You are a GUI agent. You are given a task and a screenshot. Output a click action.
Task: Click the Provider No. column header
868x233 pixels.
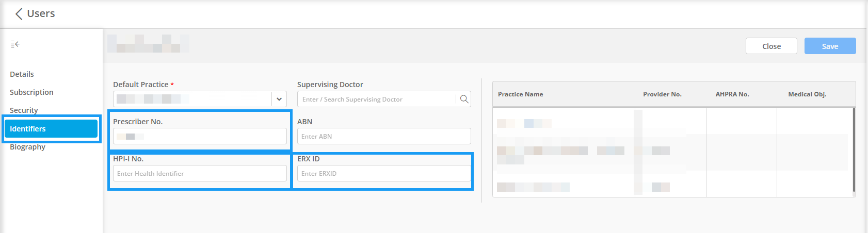pyautogui.click(x=662, y=94)
